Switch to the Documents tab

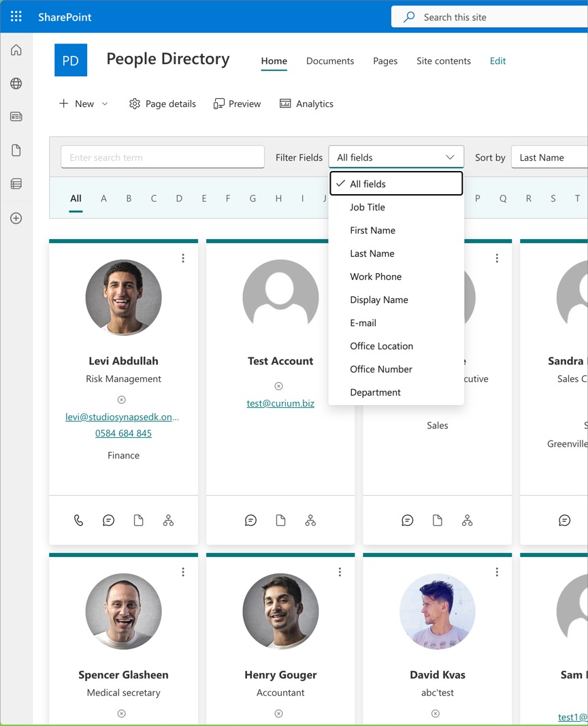pos(330,61)
